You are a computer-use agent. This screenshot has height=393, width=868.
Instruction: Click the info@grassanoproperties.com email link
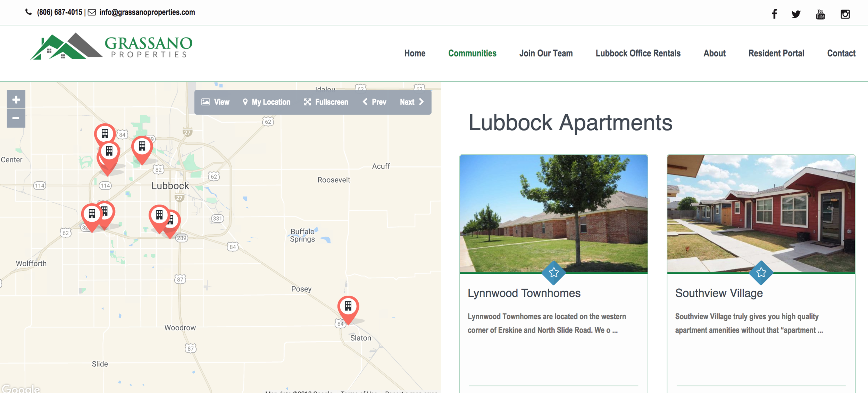coord(147,13)
